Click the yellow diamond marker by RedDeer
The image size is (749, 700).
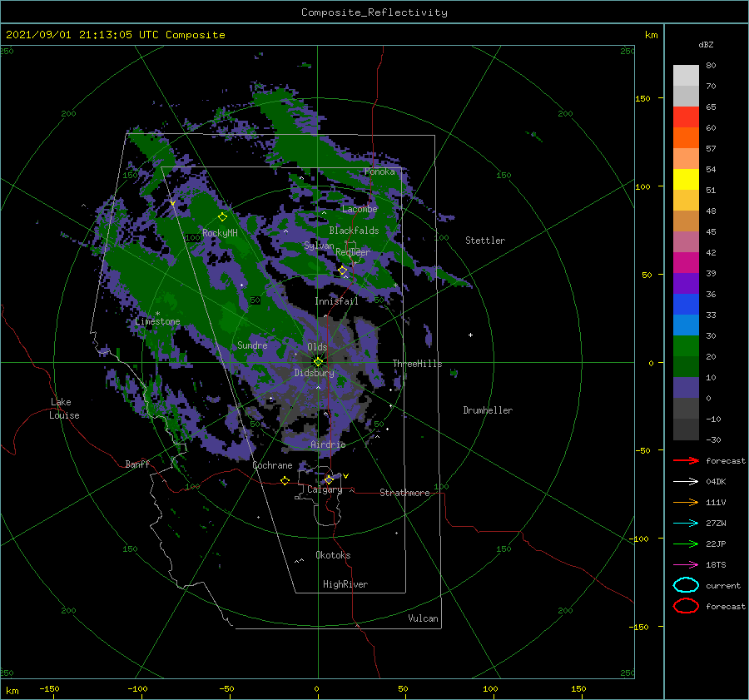tap(343, 271)
